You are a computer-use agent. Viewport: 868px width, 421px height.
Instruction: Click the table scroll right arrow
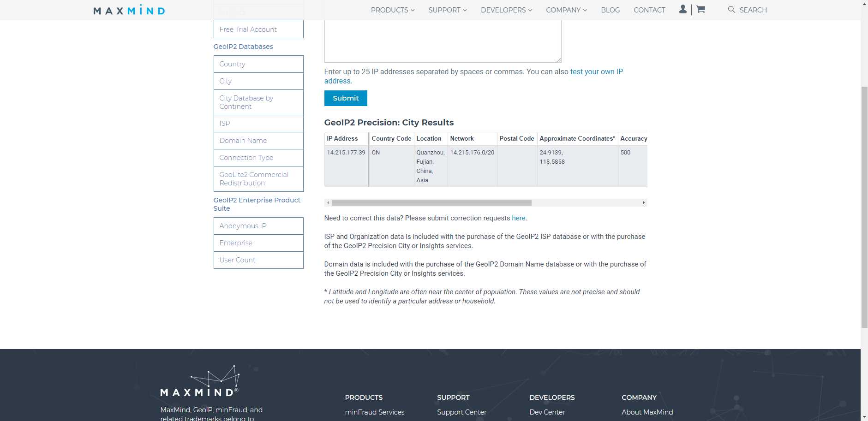pos(643,203)
